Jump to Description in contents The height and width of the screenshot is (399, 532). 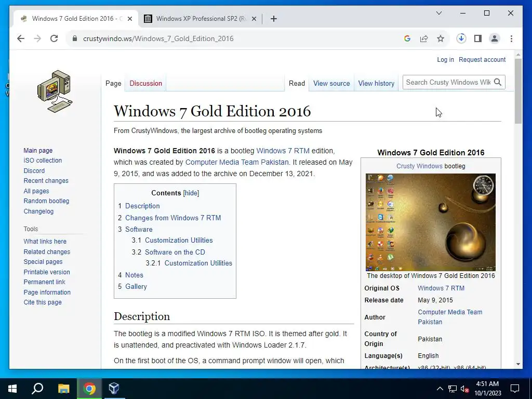(142, 206)
